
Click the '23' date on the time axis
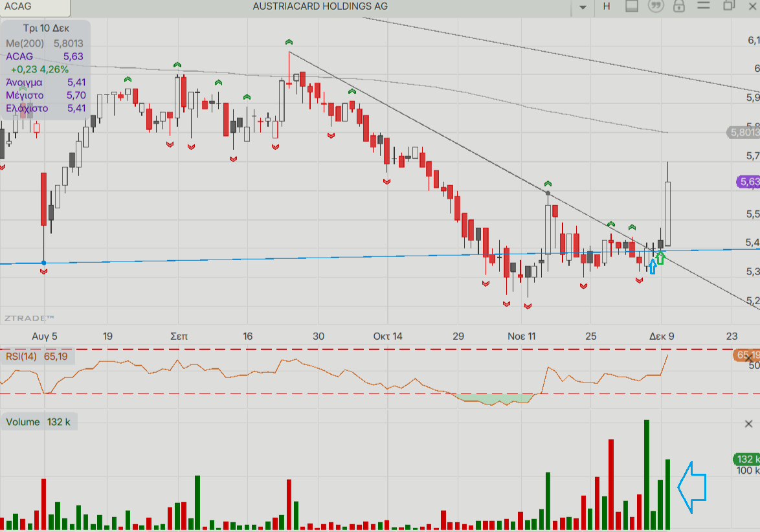click(x=732, y=337)
